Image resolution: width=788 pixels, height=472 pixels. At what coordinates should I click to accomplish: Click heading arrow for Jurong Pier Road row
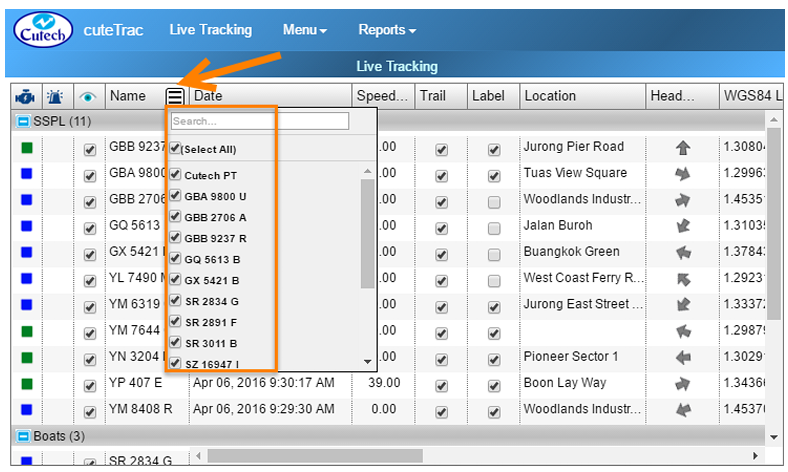[x=683, y=148]
